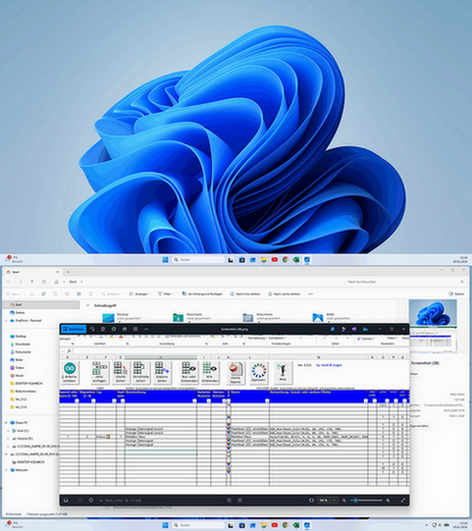Open the Filter dropdown in Explorer

coord(166,294)
